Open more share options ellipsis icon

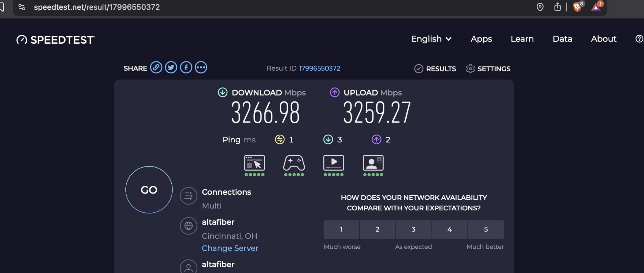(201, 67)
